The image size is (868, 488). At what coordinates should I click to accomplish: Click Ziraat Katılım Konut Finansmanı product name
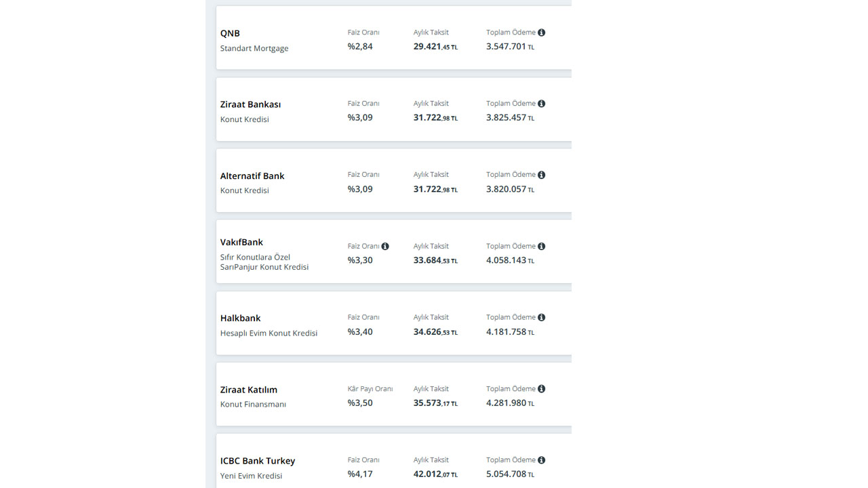tap(253, 405)
